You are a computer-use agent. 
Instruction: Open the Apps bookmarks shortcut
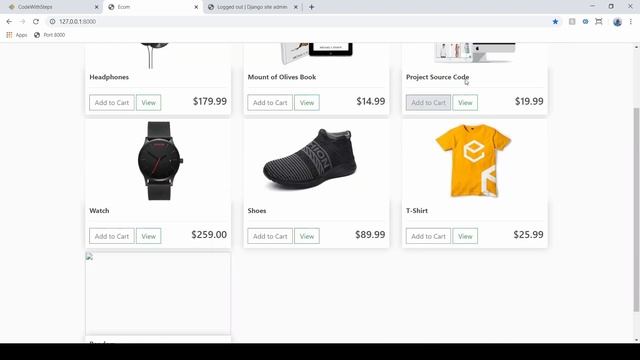tap(17, 35)
